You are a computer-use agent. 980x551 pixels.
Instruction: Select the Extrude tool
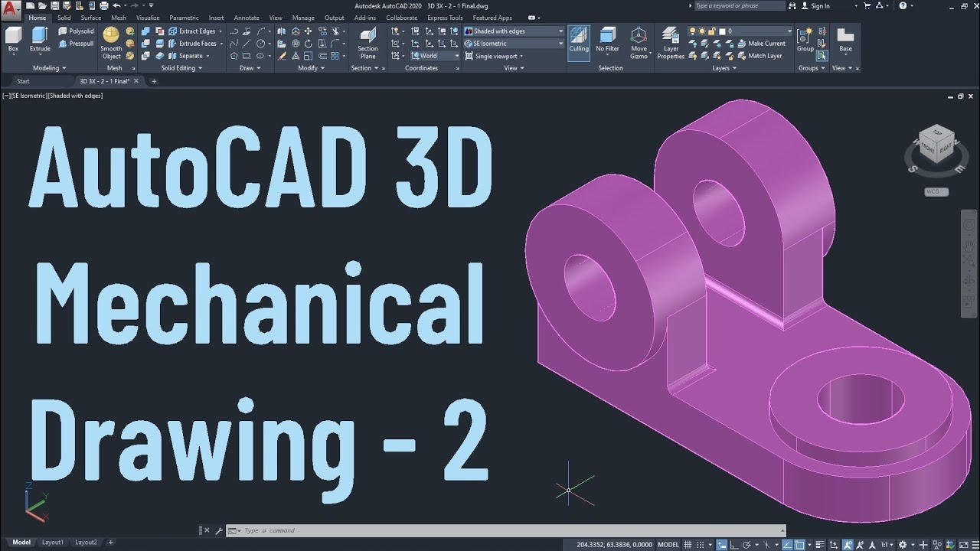[40, 39]
